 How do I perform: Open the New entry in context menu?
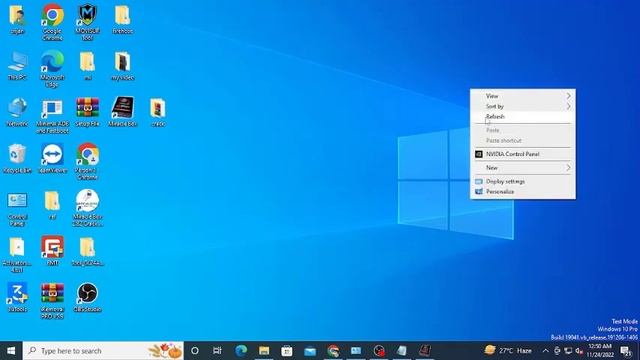tap(523, 168)
